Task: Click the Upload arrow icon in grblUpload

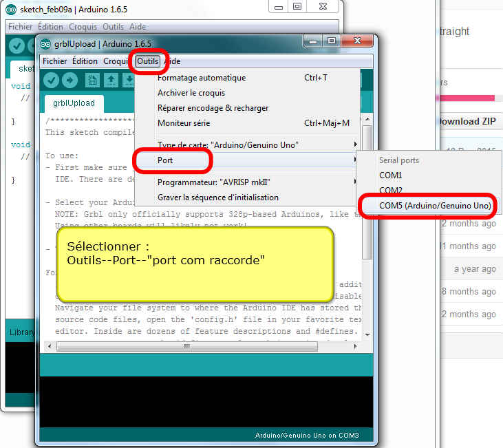Action: pos(69,81)
